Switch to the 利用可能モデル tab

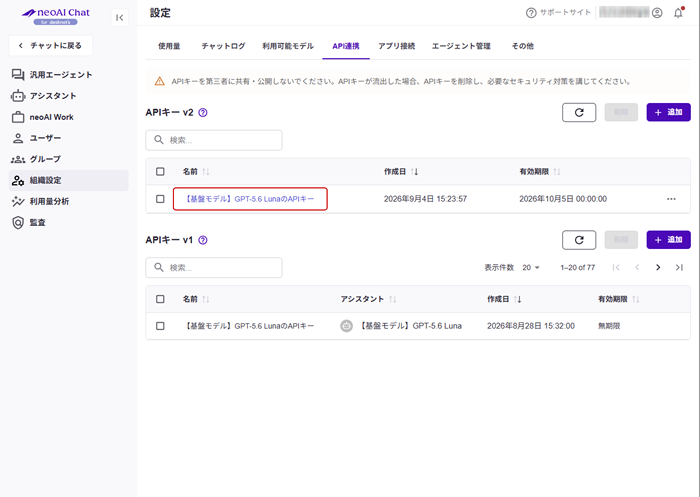click(x=288, y=46)
